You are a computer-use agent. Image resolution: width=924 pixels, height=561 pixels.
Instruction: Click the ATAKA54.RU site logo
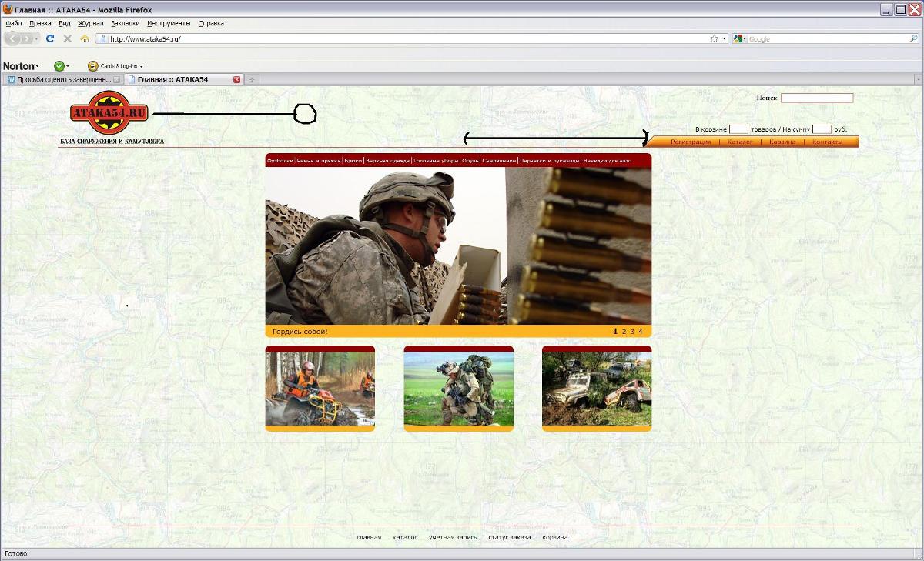coord(109,113)
